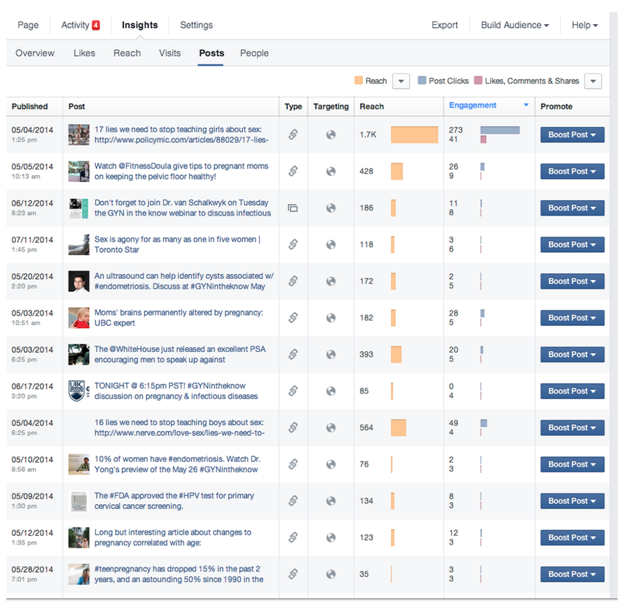Viewport: 627px width, 607px height.
Task: Open Likes, Comments & Shares dropdown arrow
Action: pyautogui.click(x=592, y=81)
